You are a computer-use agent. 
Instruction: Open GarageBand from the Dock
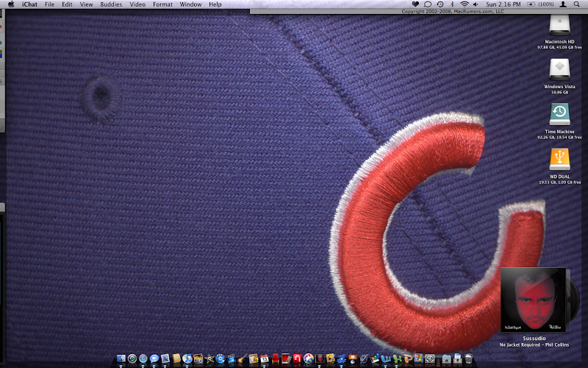pos(243,358)
